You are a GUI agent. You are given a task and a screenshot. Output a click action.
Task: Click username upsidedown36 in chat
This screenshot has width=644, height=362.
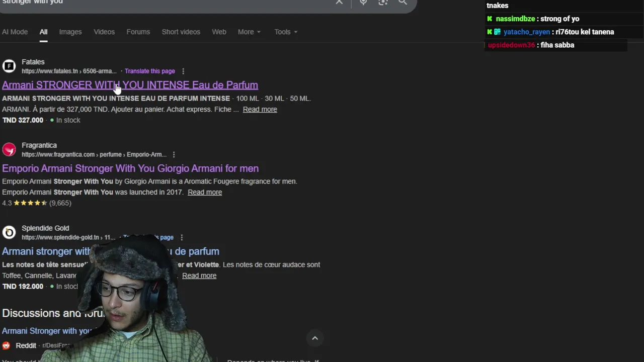click(x=511, y=45)
